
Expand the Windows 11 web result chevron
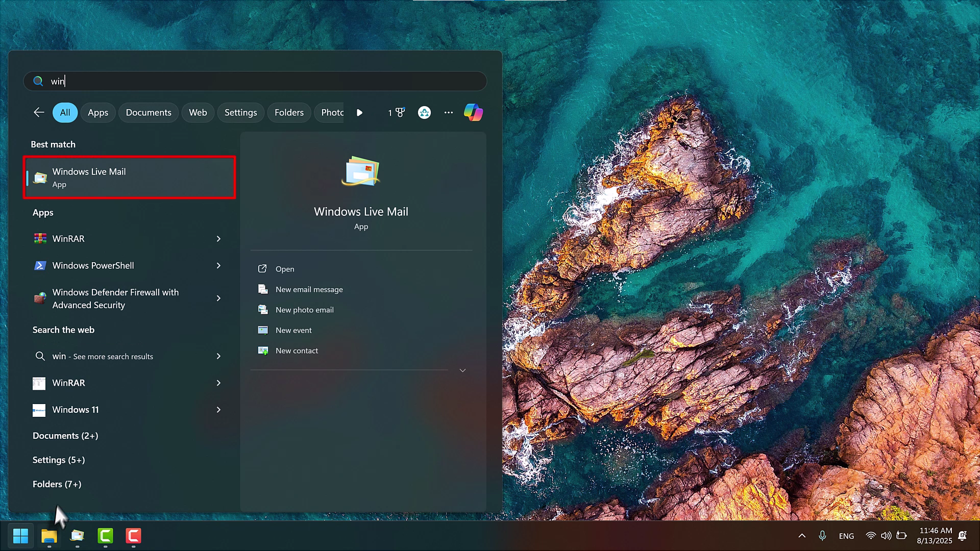point(218,410)
